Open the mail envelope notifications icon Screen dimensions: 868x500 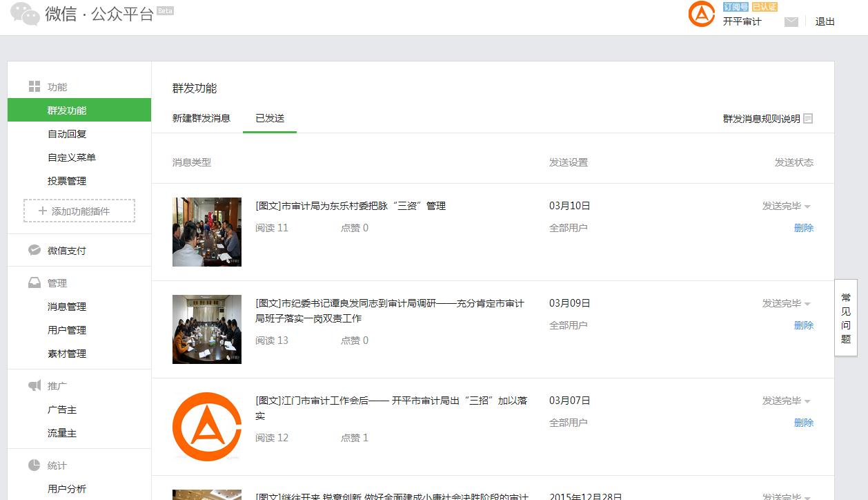tap(791, 22)
